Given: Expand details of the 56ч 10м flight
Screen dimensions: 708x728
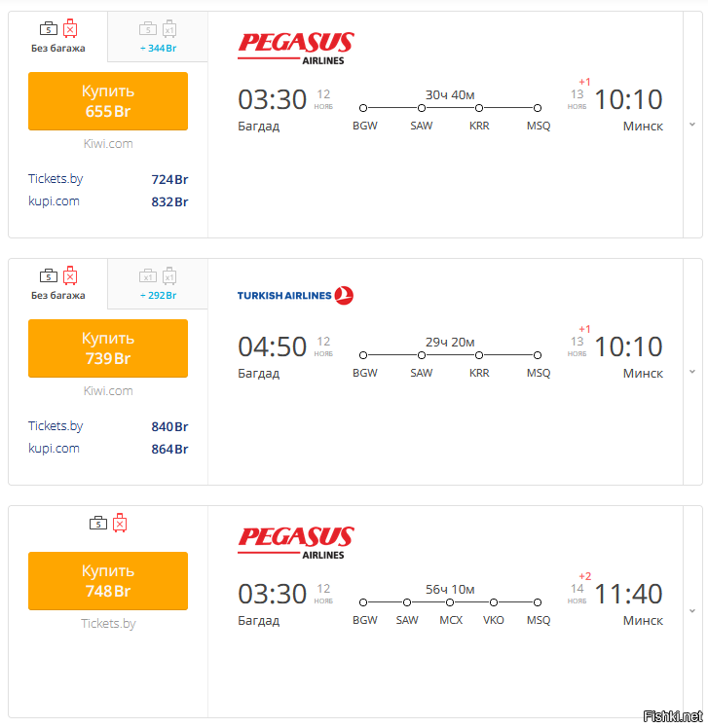Looking at the screenshot, I should click(x=692, y=611).
